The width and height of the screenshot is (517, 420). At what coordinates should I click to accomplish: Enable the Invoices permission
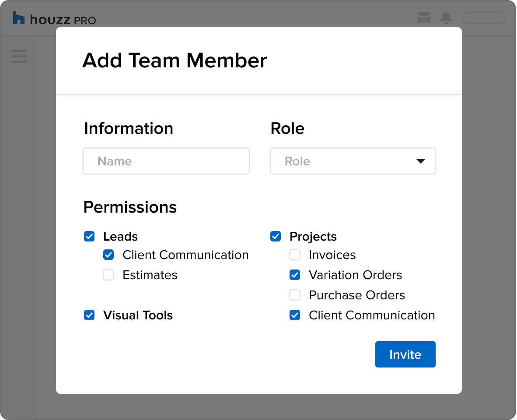pyautogui.click(x=295, y=255)
